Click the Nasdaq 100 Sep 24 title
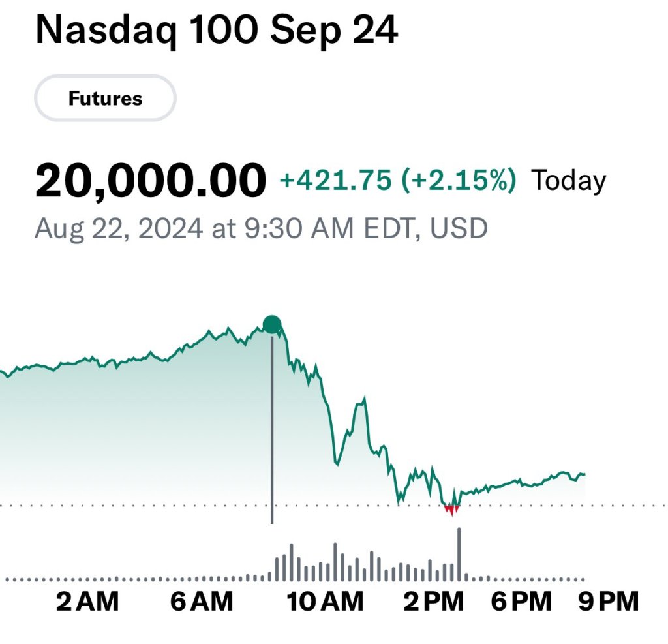The height and width of the screenshot is (644, 668). (217, 31)
